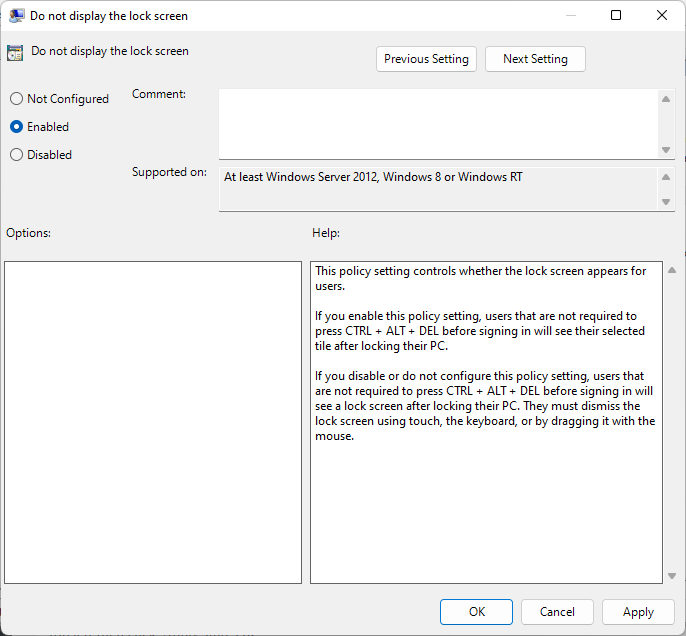Confirm changes with the OK button

click(x=477, y=612)
